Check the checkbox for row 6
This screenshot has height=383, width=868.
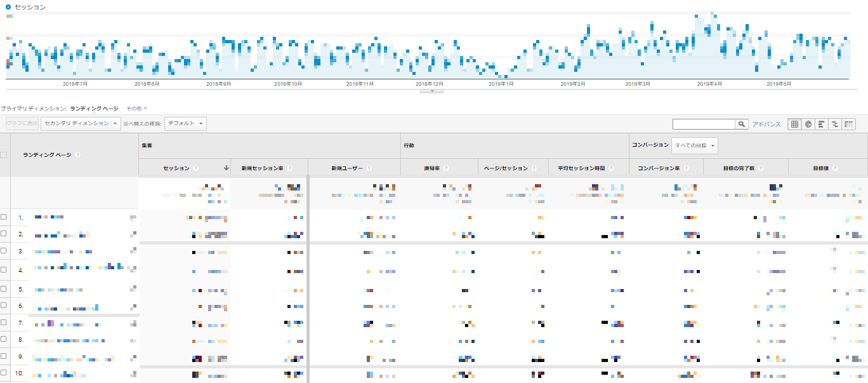pyautogui.click(x=4, y=305)
